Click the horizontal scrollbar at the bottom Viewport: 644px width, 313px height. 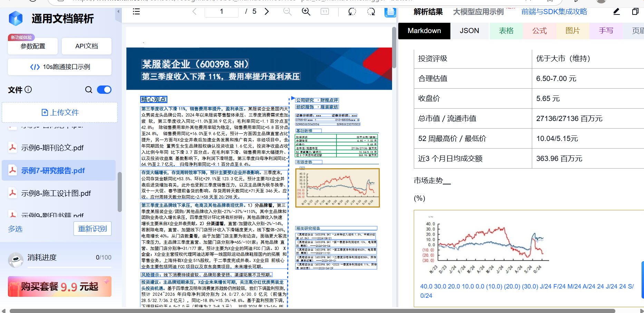[312, 311]
